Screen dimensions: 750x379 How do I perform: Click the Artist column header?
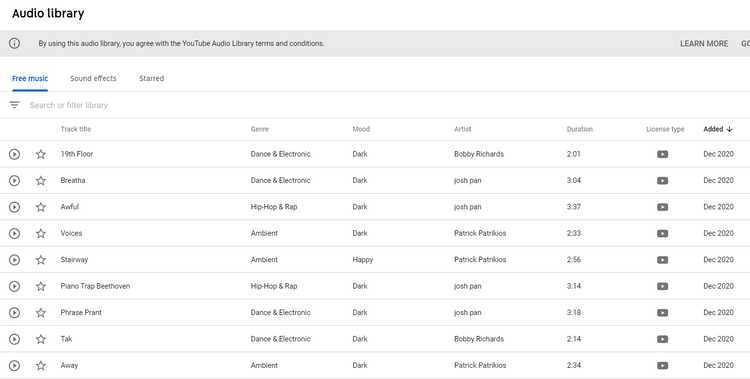click(463, 129)
